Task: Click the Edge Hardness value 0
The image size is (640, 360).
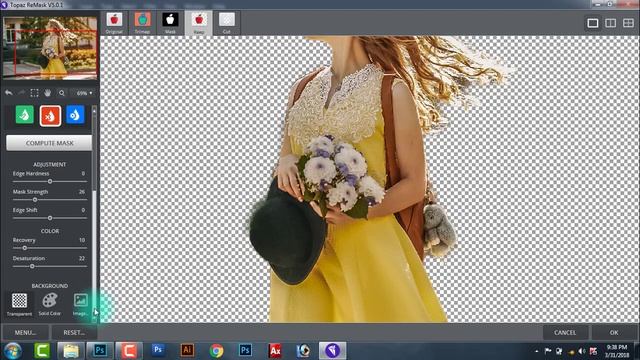Action: coord(83,173)
